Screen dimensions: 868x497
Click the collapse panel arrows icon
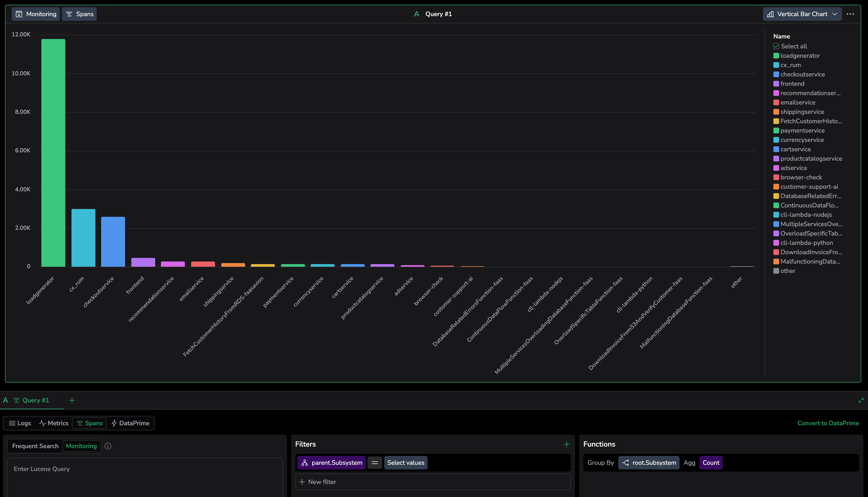click(x=861, y=400)
